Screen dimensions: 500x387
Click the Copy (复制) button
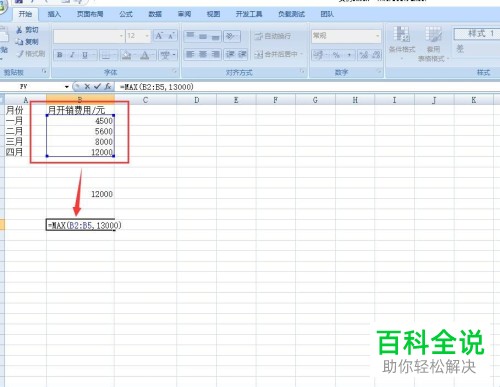coord(27,42)
